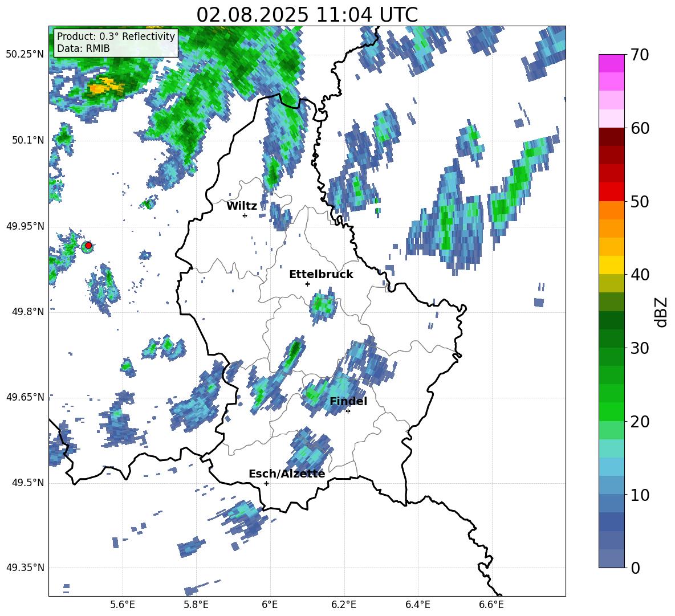Click the red radar site marker dot
Screen dimensions: 675x616
[88, 246]
